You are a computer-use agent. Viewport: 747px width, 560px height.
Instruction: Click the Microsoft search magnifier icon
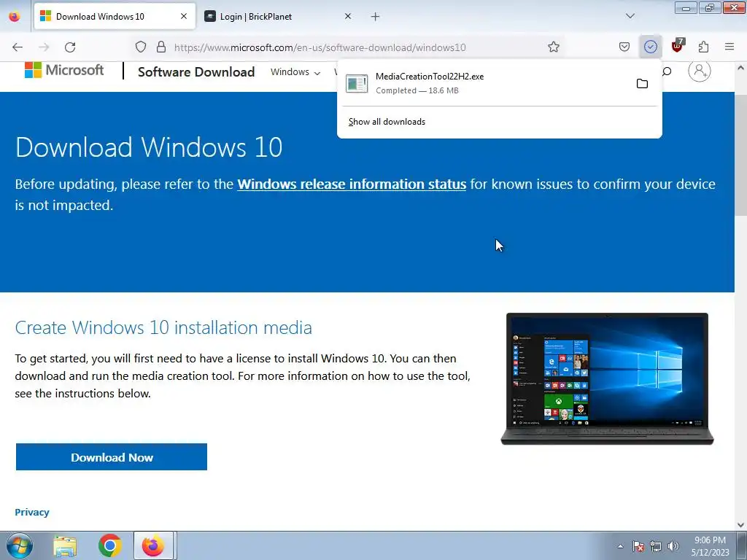click(x=667, y=71)
